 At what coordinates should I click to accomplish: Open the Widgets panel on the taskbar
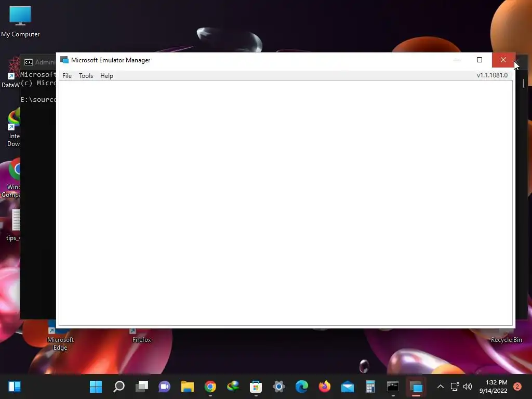(x=15, y=387)
